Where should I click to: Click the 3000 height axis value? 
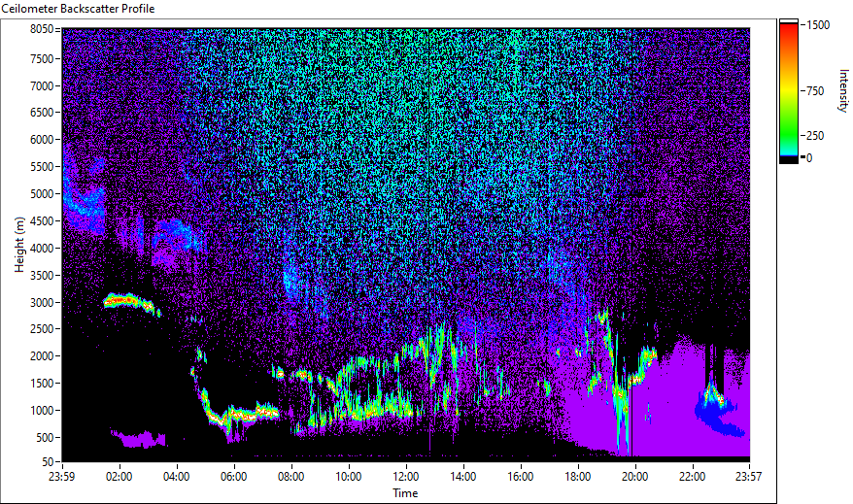(42, 303)
